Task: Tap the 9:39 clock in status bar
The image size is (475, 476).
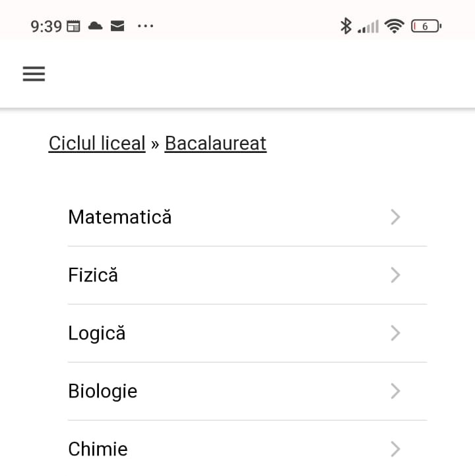Action: tap(46, 26)
